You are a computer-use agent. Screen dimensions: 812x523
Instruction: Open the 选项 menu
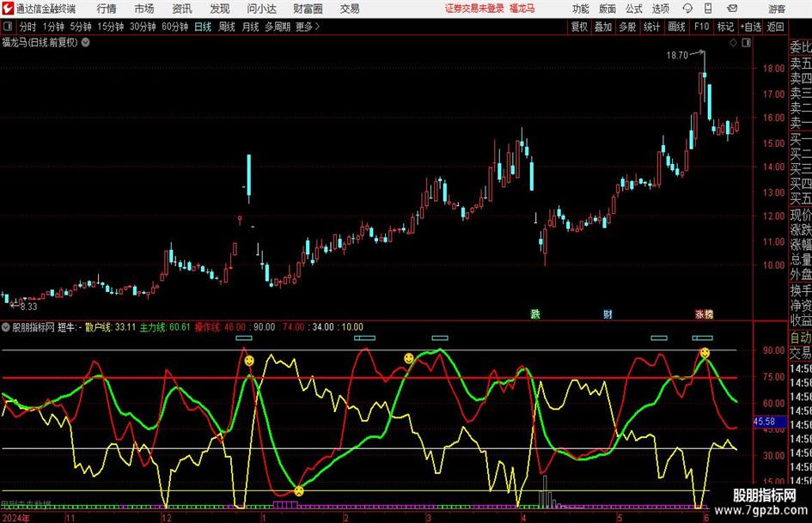pos(661,9)
